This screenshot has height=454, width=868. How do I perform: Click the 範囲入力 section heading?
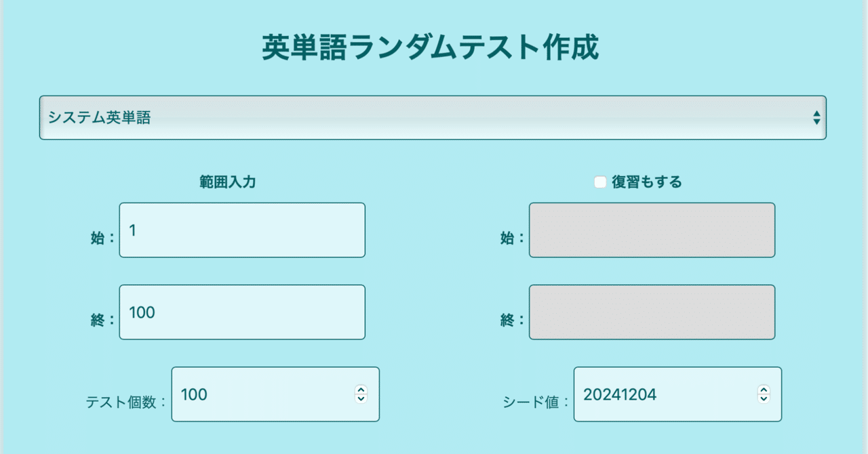226,181
